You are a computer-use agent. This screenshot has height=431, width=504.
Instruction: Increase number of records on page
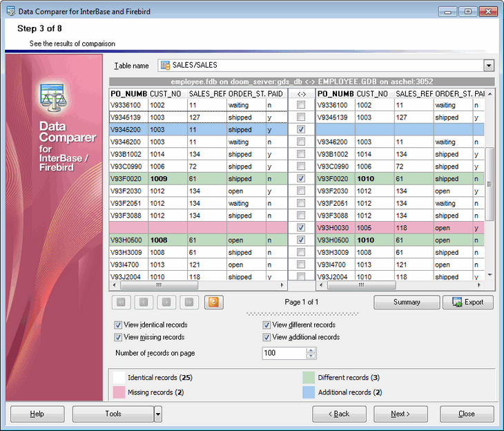pos(311,351)
